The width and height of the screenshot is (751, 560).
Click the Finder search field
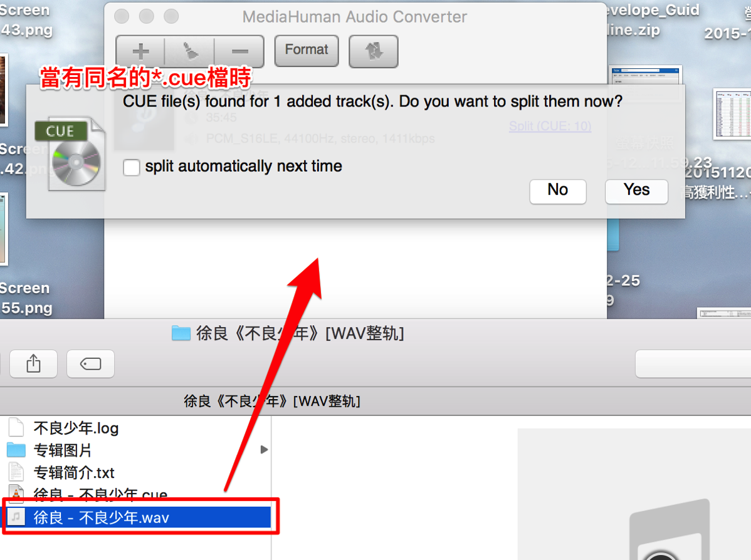pyautogui.click(x=693, y=364)
